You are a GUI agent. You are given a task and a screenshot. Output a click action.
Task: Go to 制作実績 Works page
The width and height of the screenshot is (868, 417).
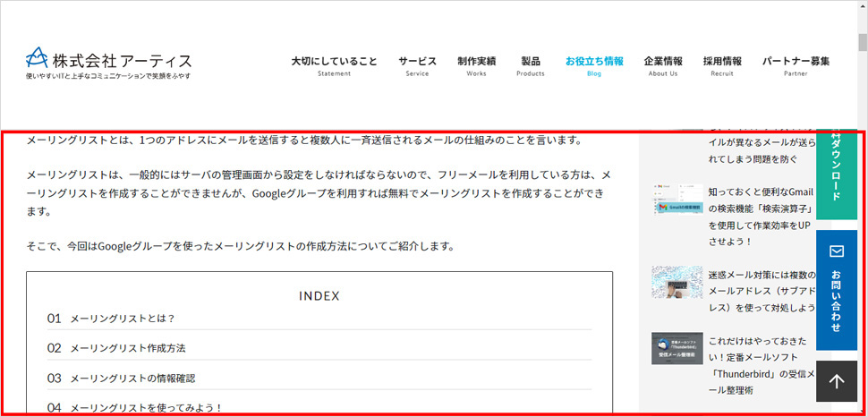click(476, 66)
